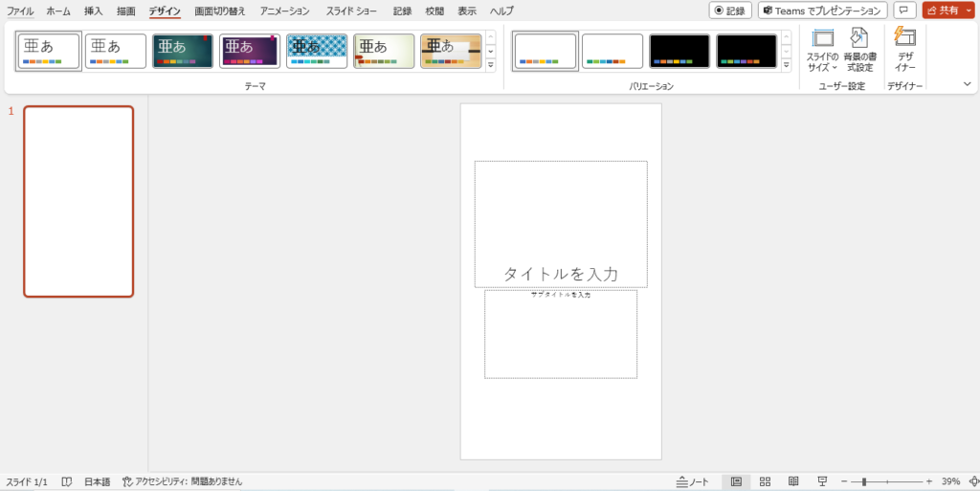The width and height of the screenshot is (980, 491).
Task: Open zoom dialog via 39% label
Action: coord(950,481)
